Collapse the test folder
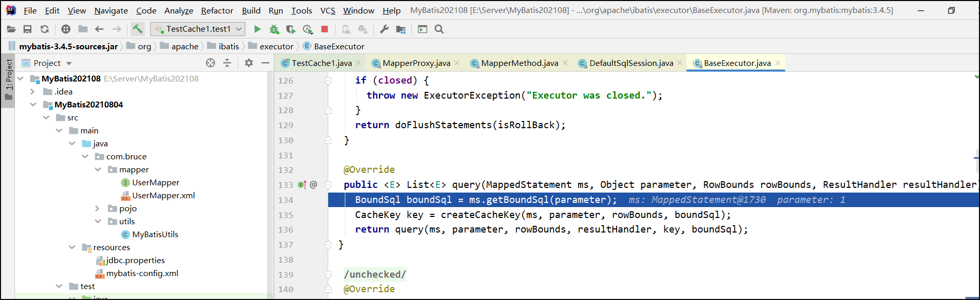This screenshot has height=300, width=980. coord(59,287)
